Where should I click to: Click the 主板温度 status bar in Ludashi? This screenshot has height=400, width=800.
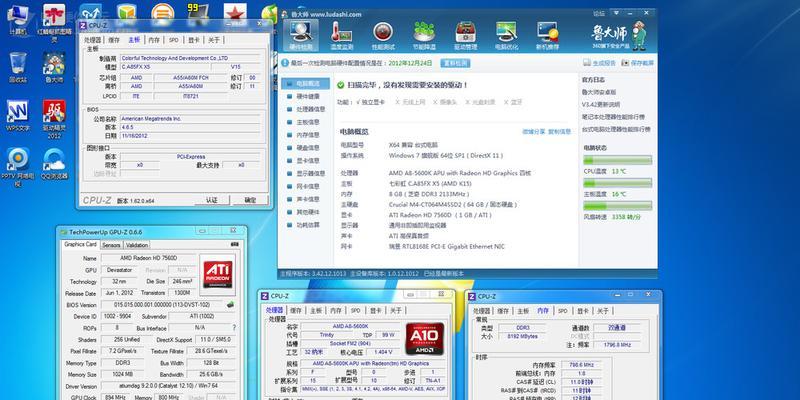(618, 183)
